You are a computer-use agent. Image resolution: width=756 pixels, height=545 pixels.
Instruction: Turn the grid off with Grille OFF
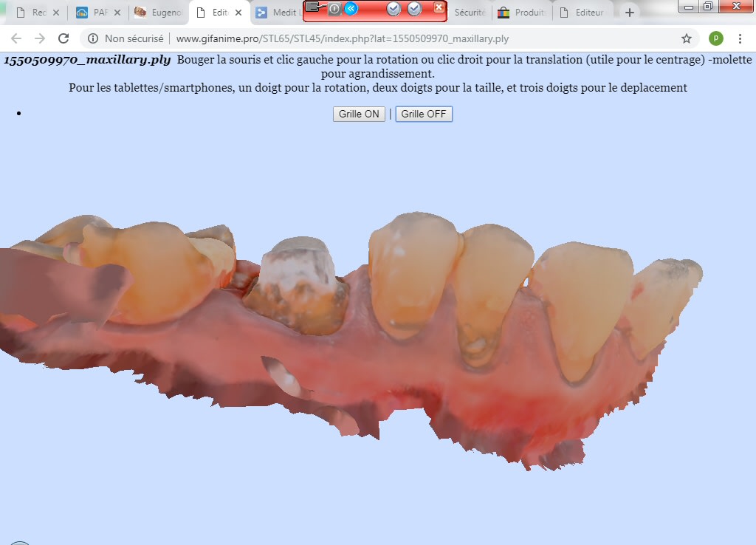point(424,114)
